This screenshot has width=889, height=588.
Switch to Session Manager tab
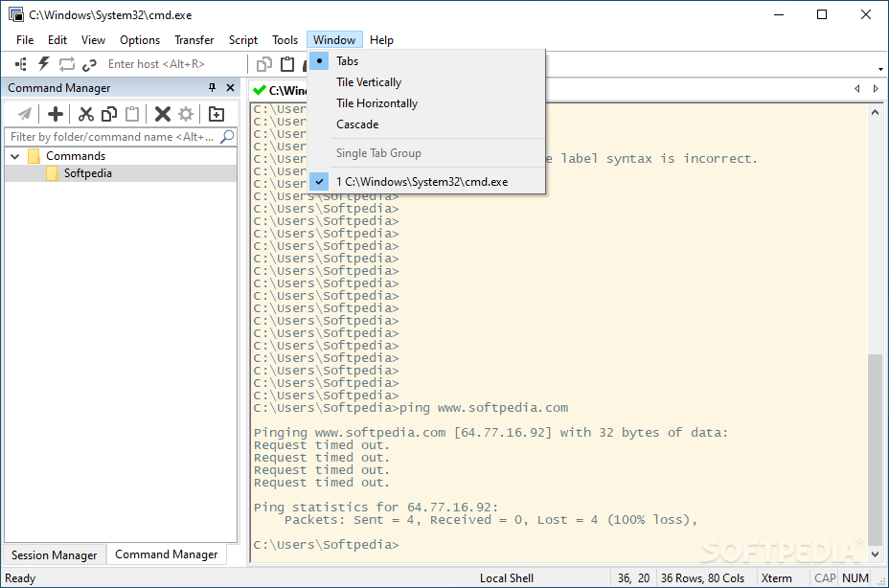point(54,555)
